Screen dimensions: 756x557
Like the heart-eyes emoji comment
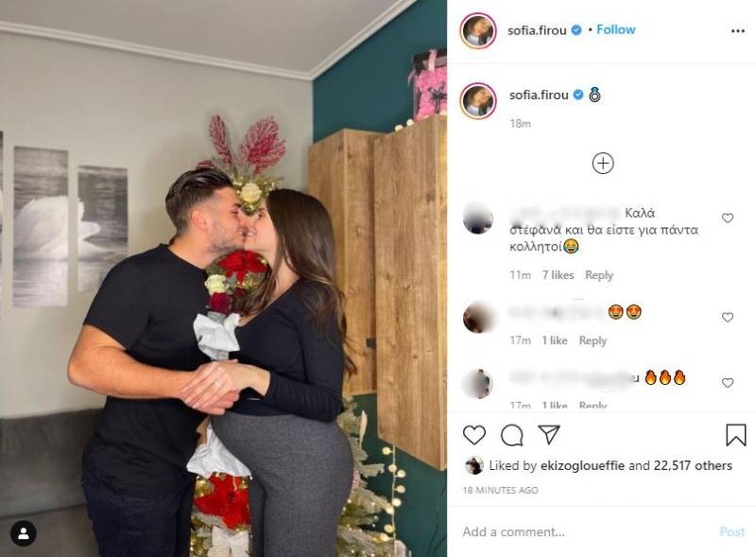click(x=728, y=317)
